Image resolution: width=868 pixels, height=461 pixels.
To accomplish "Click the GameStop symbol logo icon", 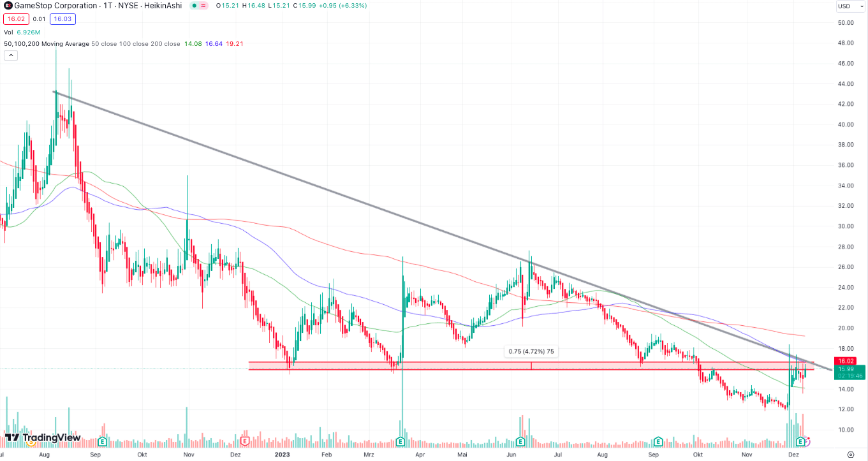I will click(8, 5).
